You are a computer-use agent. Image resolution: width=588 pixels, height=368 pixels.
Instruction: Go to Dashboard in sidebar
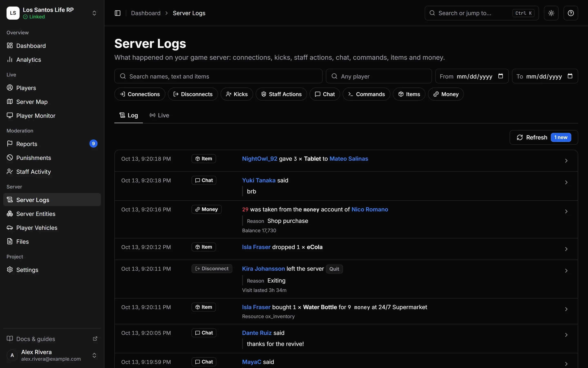[x=52, y=46]
